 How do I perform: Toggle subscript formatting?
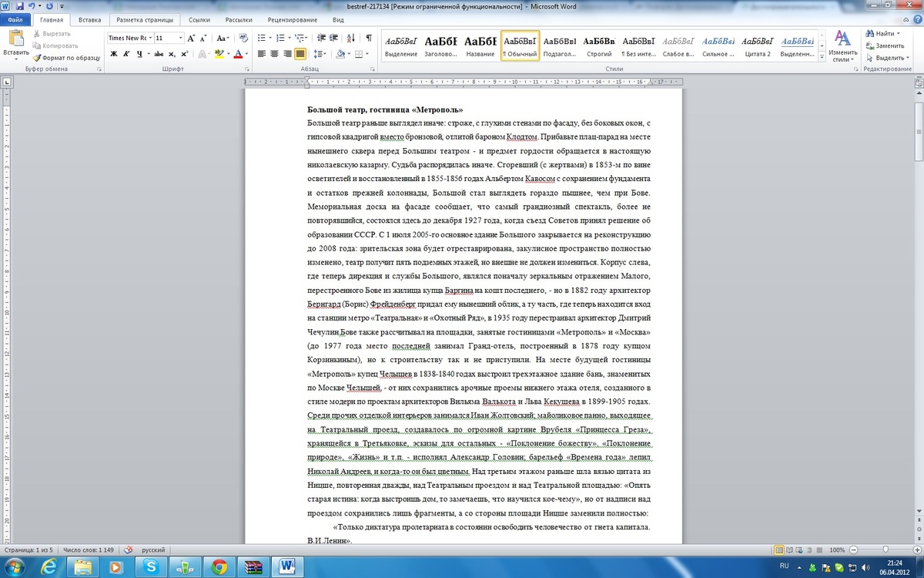pyautogui.click(x=172, y=54)
